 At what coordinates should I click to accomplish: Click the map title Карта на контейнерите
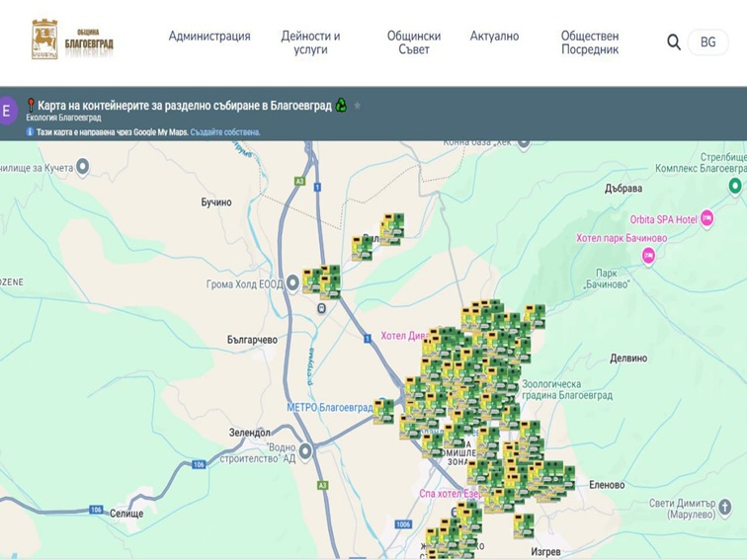click(x=185, y=106)
